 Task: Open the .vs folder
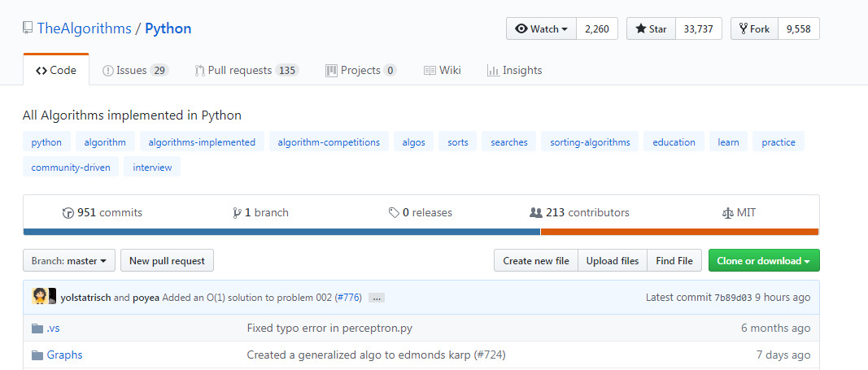pos(53,328)
